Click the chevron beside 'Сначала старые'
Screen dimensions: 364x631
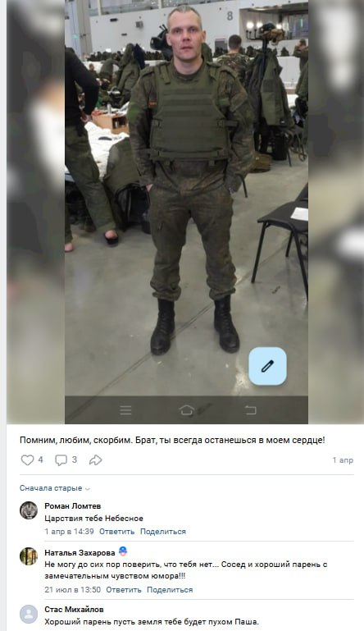coord(87,488)
